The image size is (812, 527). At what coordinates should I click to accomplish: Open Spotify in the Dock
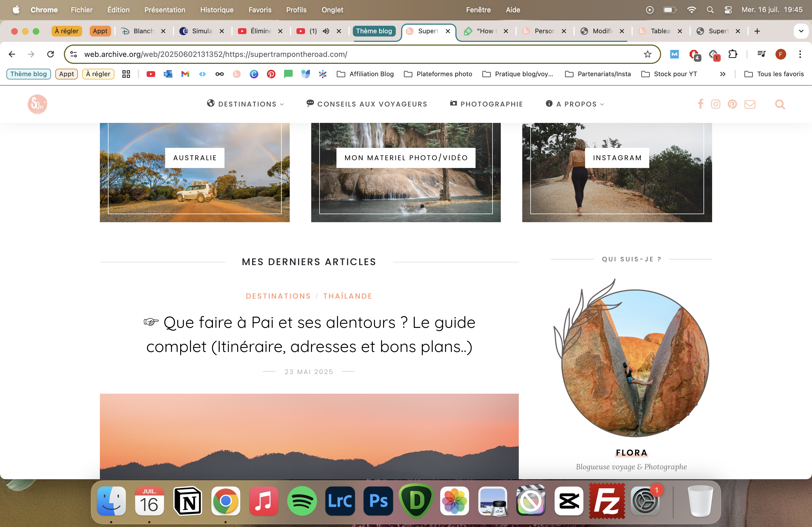coord(302,501)
